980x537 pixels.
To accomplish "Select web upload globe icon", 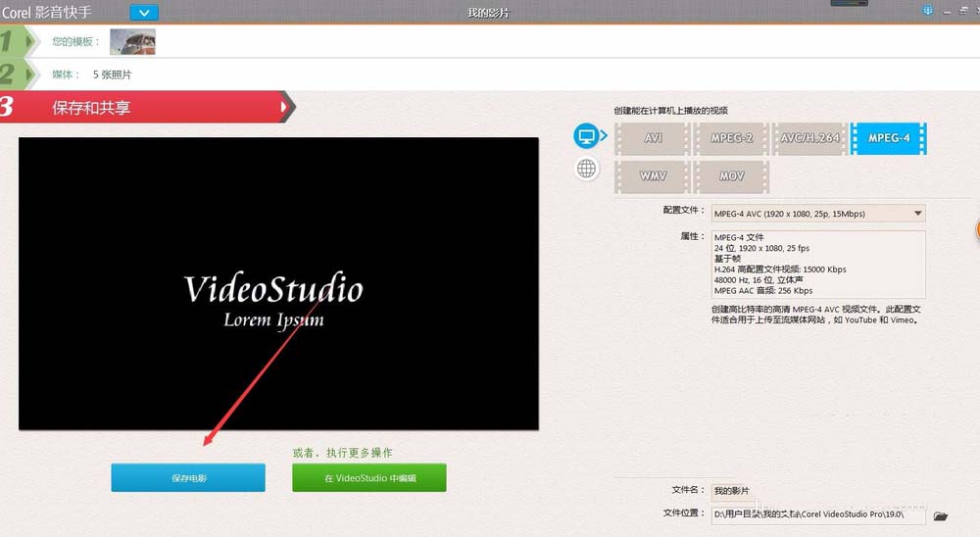I will coord(586,169).
